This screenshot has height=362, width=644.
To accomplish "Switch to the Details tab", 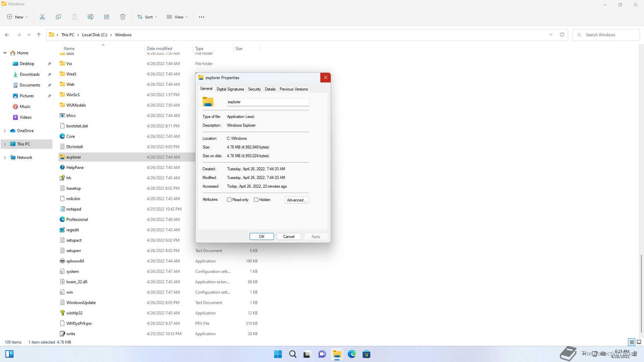I will [270, 89].
